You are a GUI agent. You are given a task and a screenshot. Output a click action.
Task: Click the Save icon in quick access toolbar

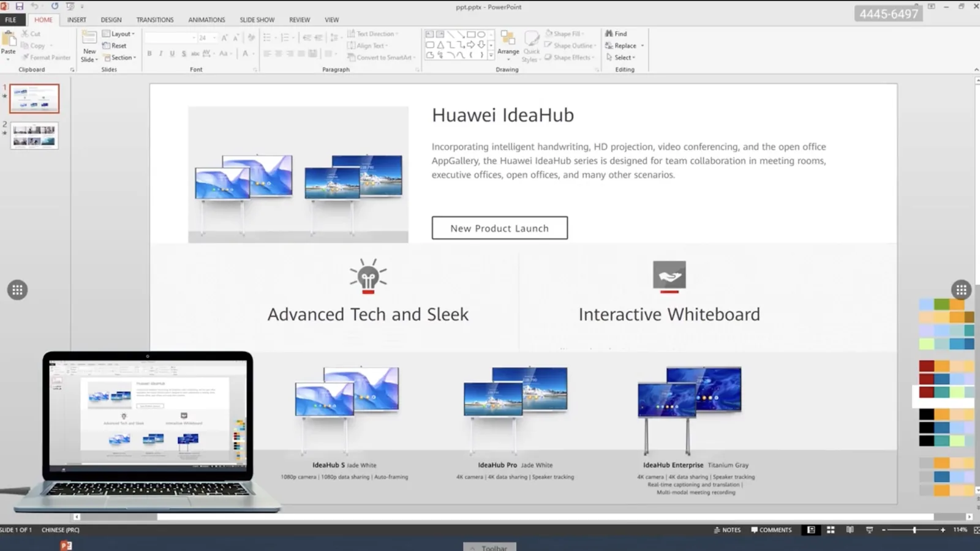click(19, 6)
